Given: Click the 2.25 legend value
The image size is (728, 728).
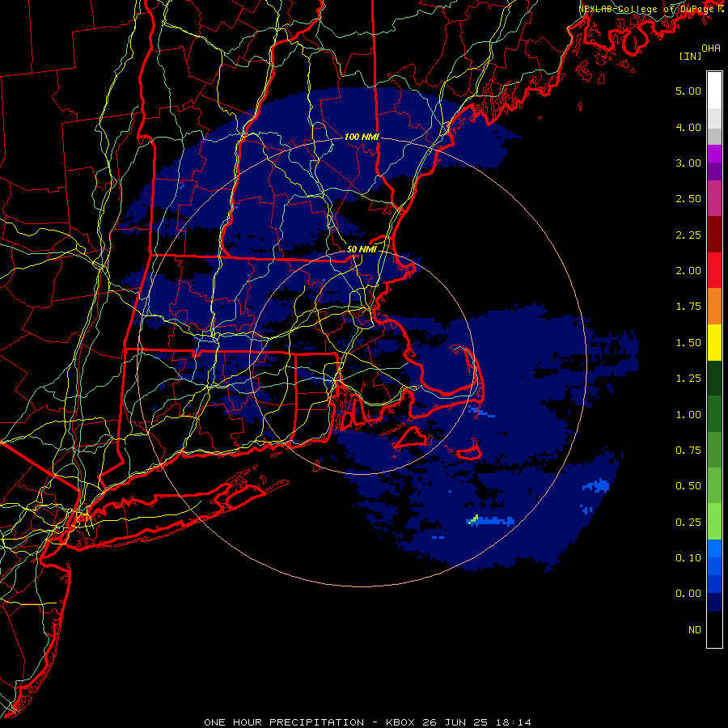Looking at the screenshot, I should point(688,235).
